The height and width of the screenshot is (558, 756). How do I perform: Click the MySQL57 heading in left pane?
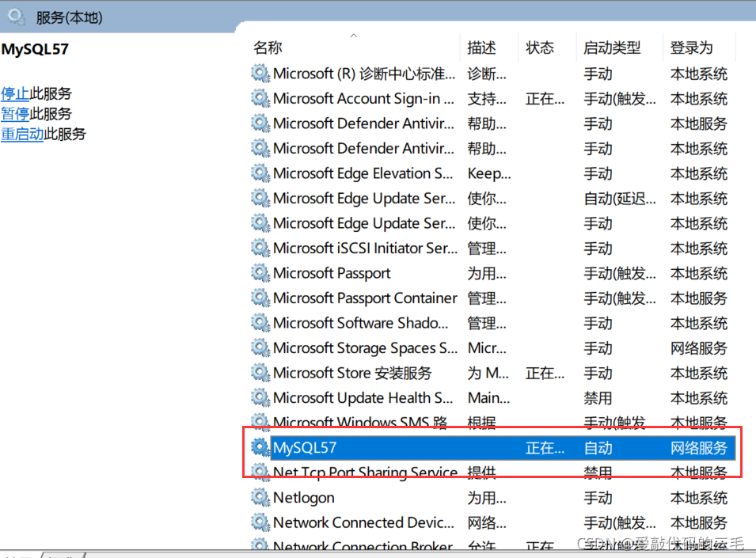click(x=35, y=49)
